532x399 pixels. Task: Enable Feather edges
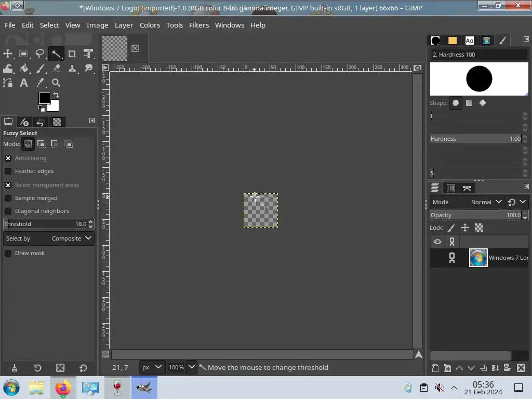point(8,171)
